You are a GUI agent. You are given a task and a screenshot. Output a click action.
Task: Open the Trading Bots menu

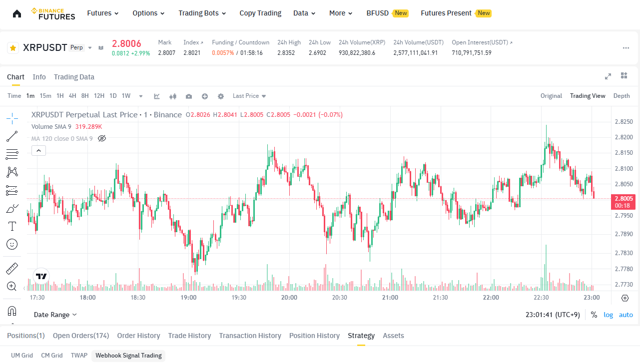pyautogui.click(x=202, y=13)
